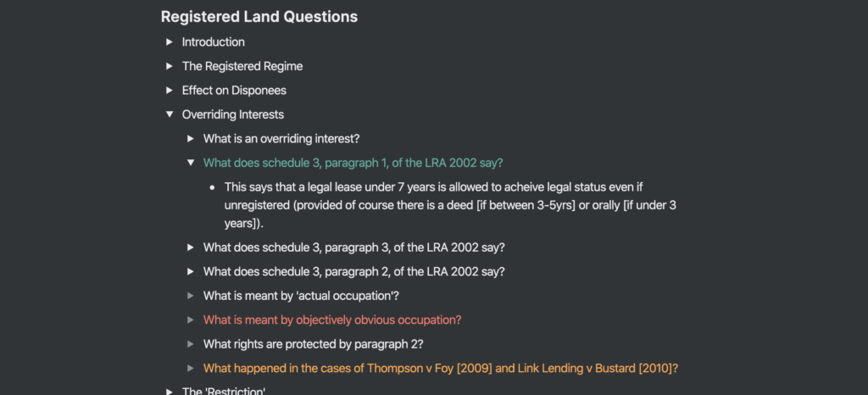Expand The 'Restriction' section arrow
Image resolution: width=868 pixels, height=395 pixels.
tap(170, 392)
